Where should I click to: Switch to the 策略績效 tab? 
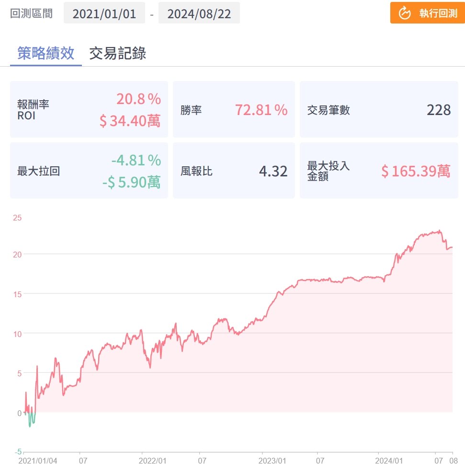click(x=46, y=53)
